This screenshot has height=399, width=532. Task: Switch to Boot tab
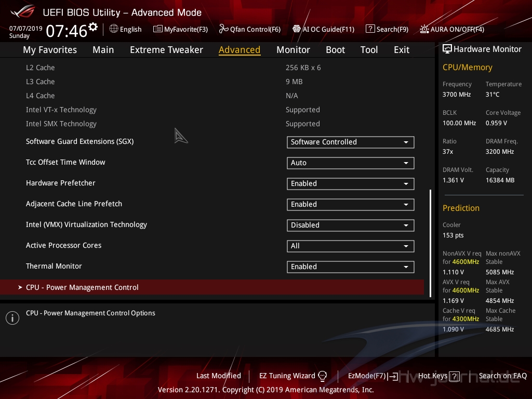point(335,50)
